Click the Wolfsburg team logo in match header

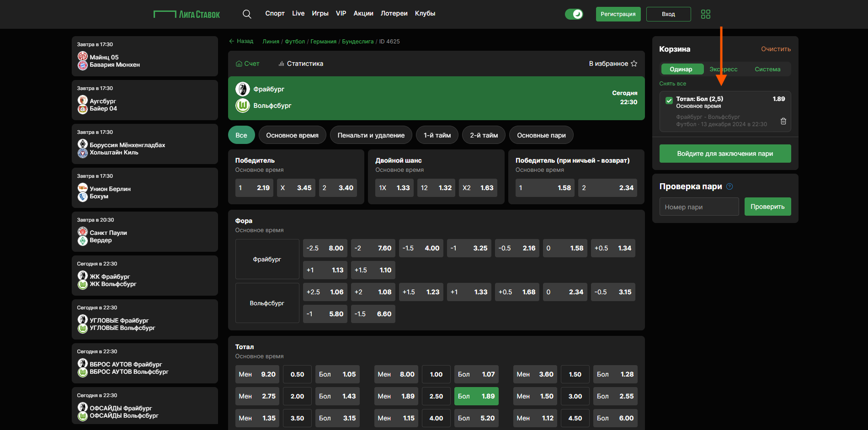pyautogui.click(x=242, y=106)
